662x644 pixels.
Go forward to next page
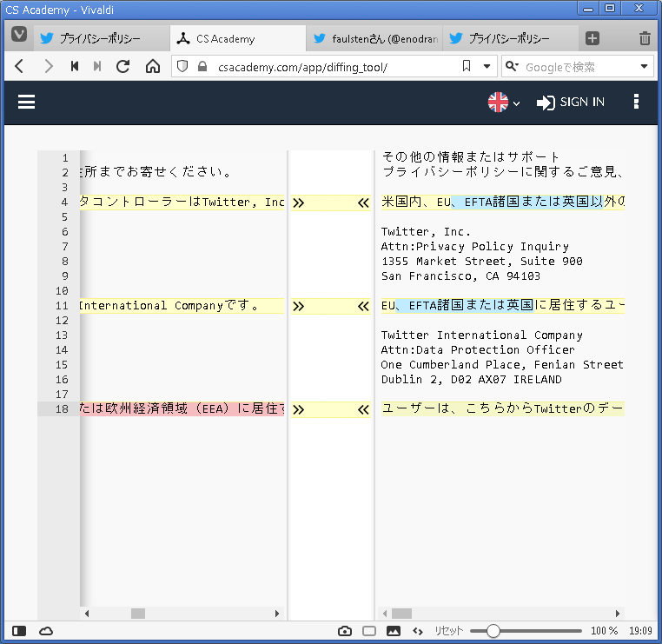click(49, 66)
